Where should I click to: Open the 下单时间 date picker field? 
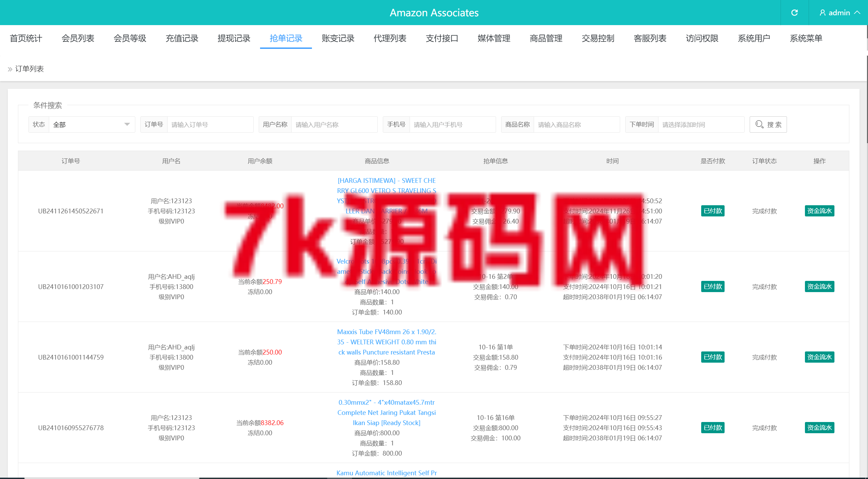(x=701, y=124)
